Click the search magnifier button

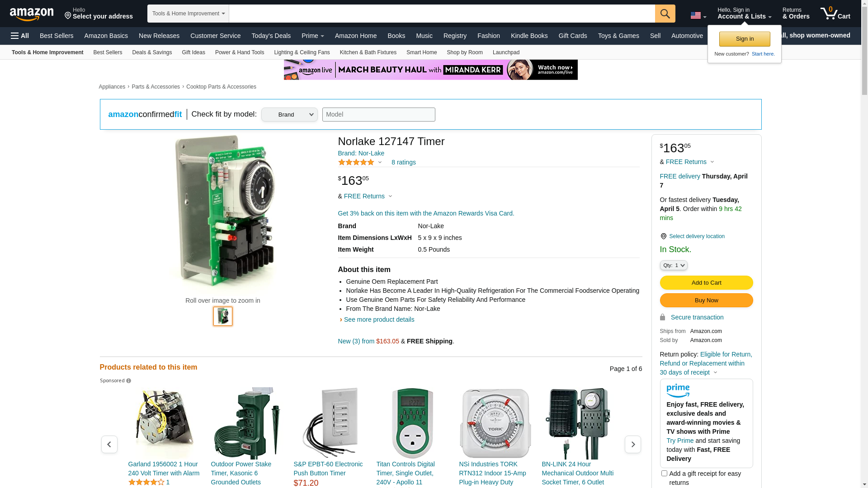(x=665, y=14)
